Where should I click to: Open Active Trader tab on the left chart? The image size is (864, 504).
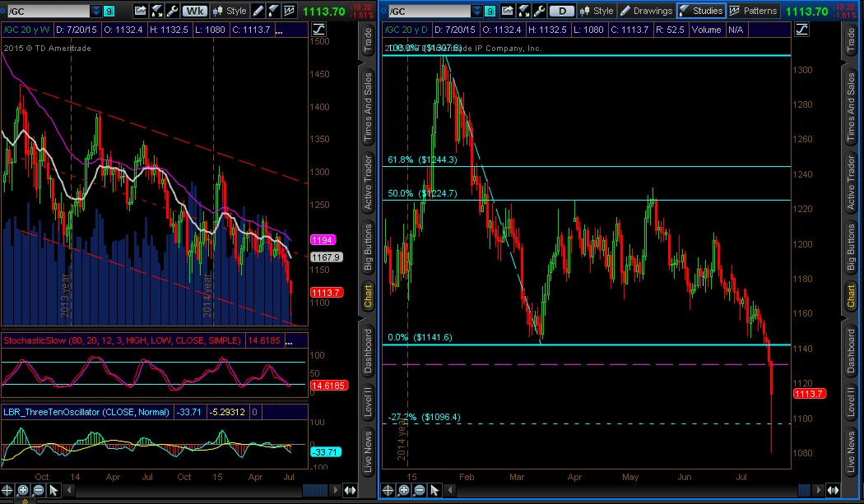(368, 183)
